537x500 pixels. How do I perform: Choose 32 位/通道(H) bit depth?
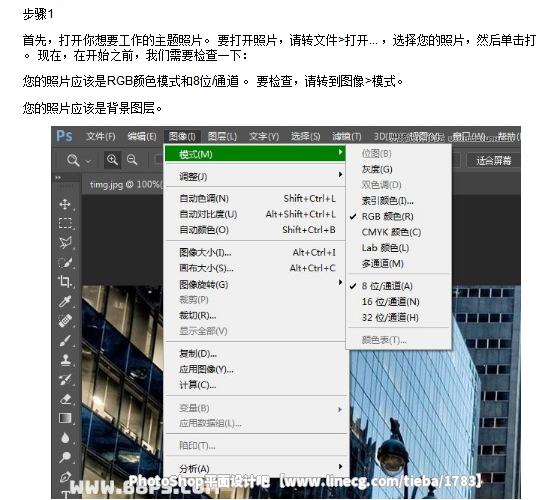[x=390, y=317]
